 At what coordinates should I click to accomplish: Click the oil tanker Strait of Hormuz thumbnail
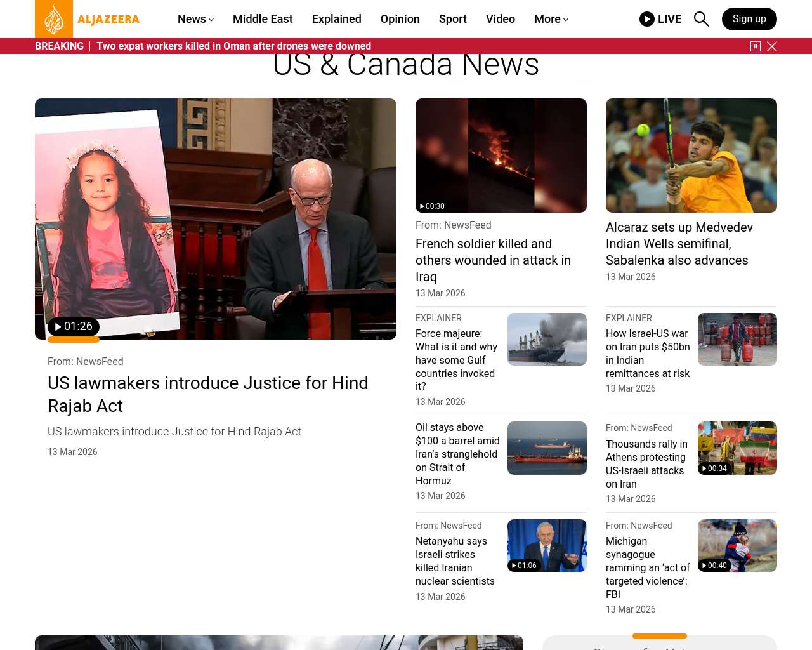coord(547,448)
